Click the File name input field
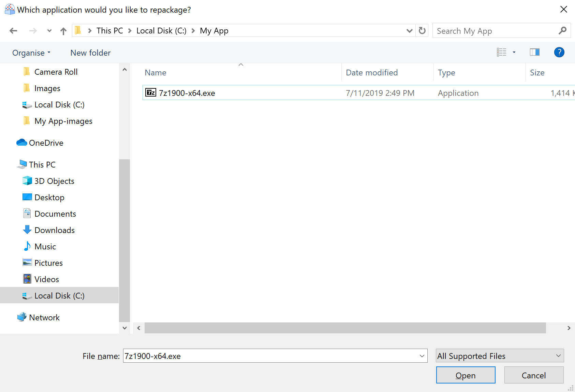575x392 pixels. [x=271, y=356]
